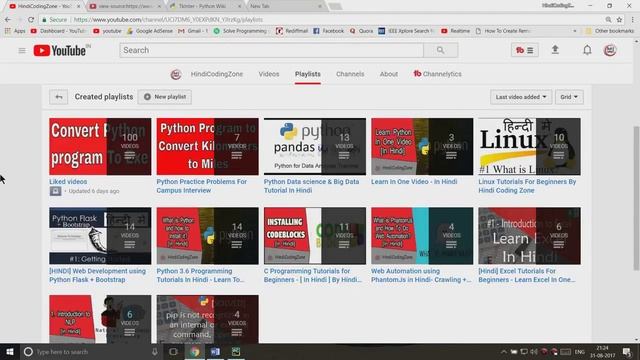Screen dimensions: 640x360
Task: Open the Chrome three-dot menu
Action: click(632, 19)
